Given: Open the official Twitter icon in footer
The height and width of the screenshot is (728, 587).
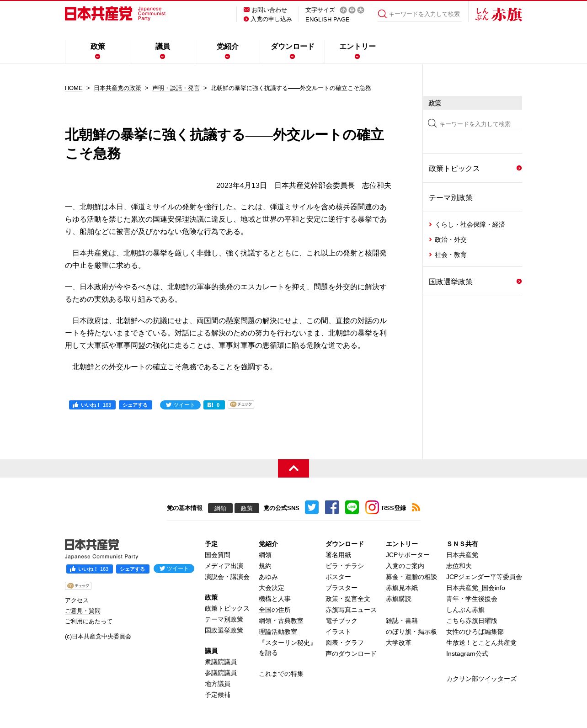Looking at the screenshot, I should coord(312,507).
